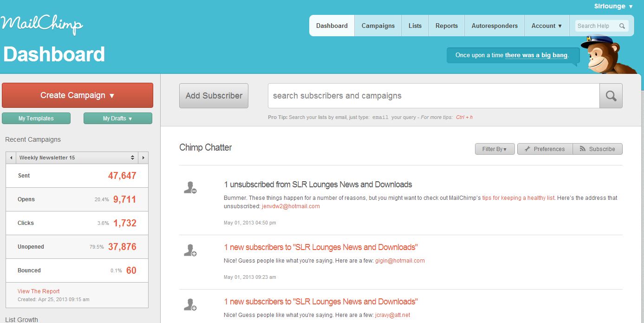Viewport: 644px width, 323px height.
Task: Open 'tips for keeping a healthy list' link
Action: (518, 198)
